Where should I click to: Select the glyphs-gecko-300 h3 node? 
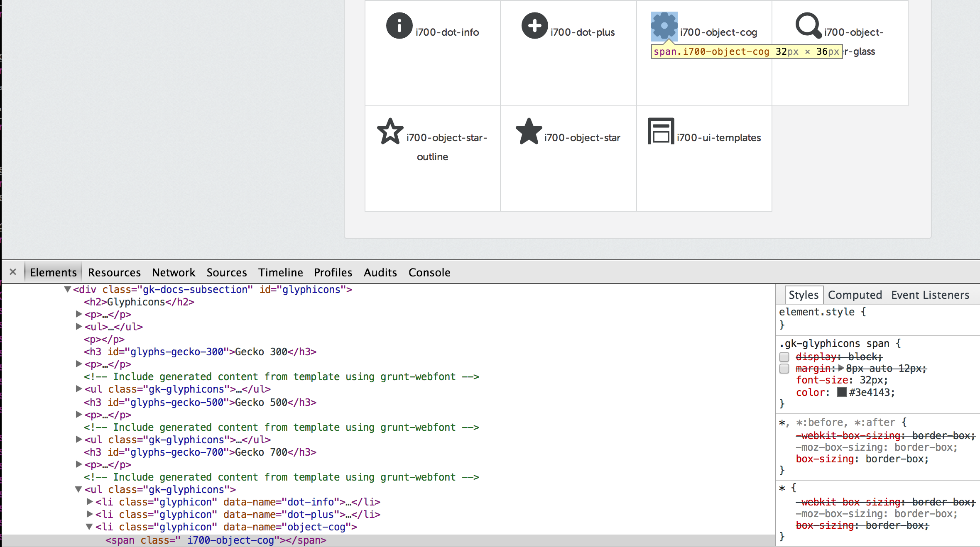200,352
